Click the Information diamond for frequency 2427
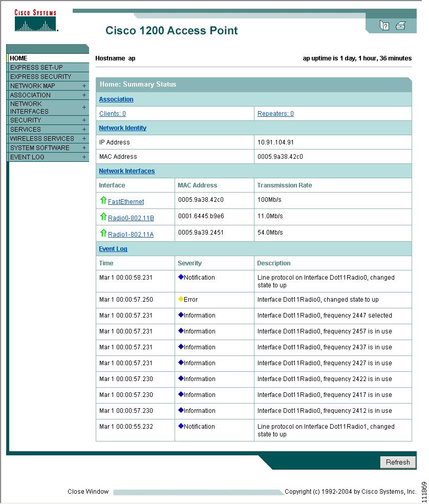The height and width of the screenshot is (504, 429). coord(181,363)
